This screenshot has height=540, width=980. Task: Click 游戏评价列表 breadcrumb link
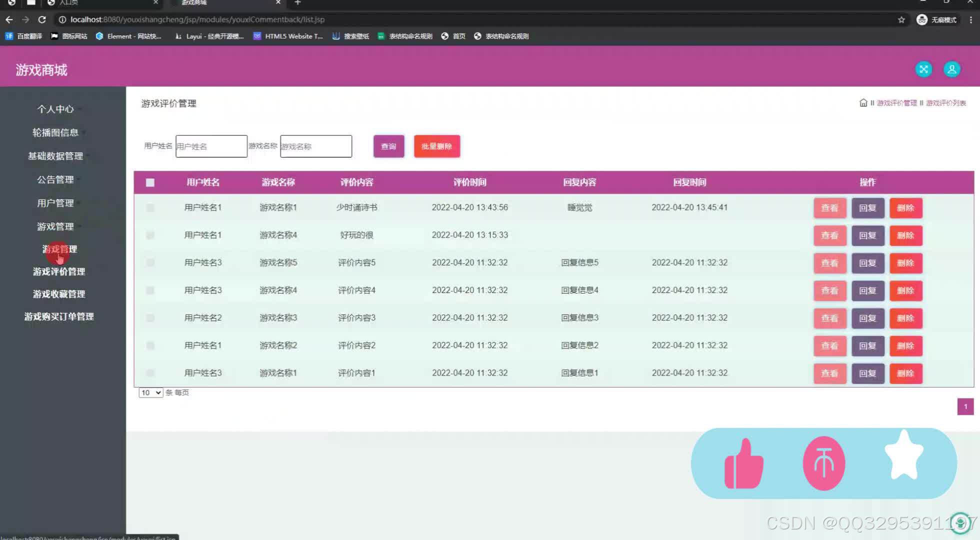point(946,103)
